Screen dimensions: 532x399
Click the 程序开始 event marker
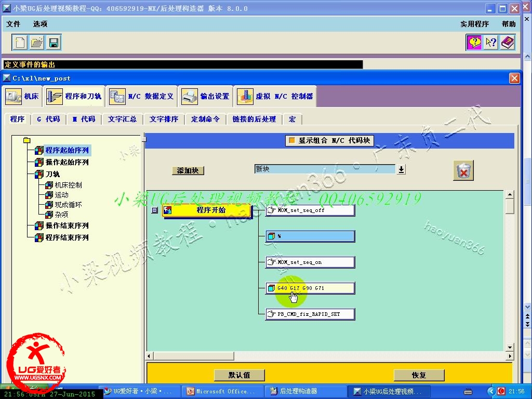[x=207, y=210]
